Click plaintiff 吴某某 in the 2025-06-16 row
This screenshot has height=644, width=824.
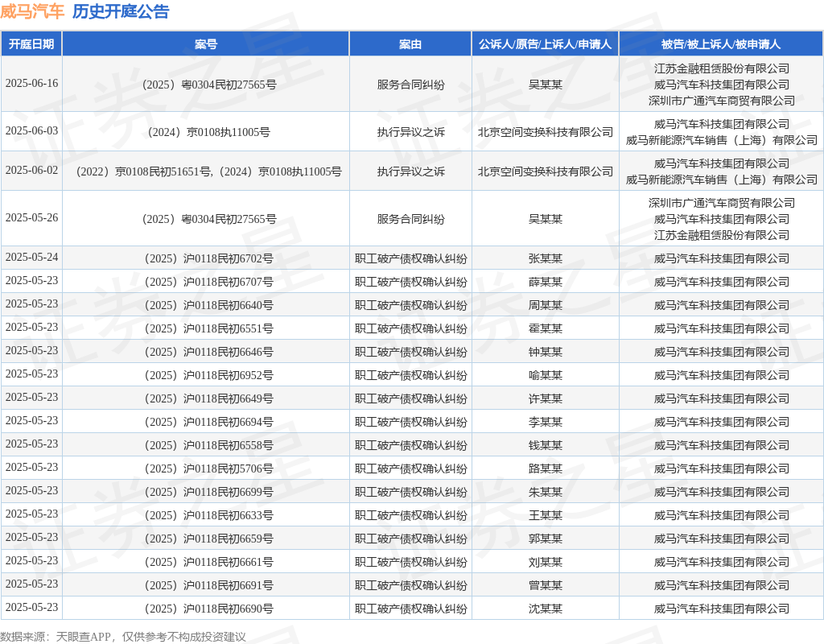pyautogui.click(x=546, y=85)
